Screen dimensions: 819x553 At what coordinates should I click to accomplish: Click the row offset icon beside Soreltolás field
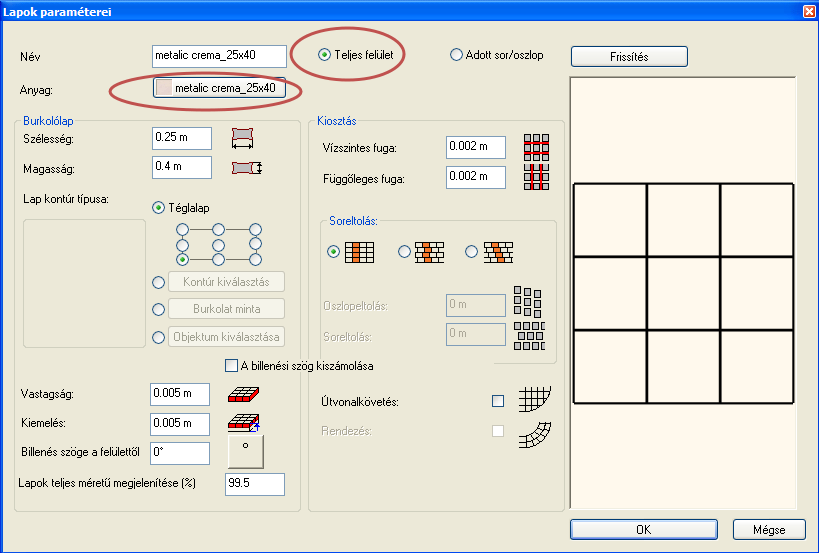[x=529, y=336]
